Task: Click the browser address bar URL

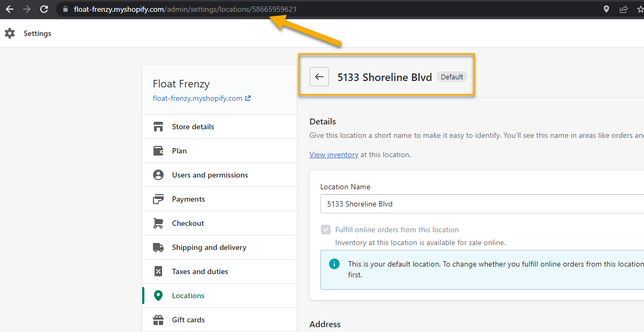Action: click(x=185, y=9)
